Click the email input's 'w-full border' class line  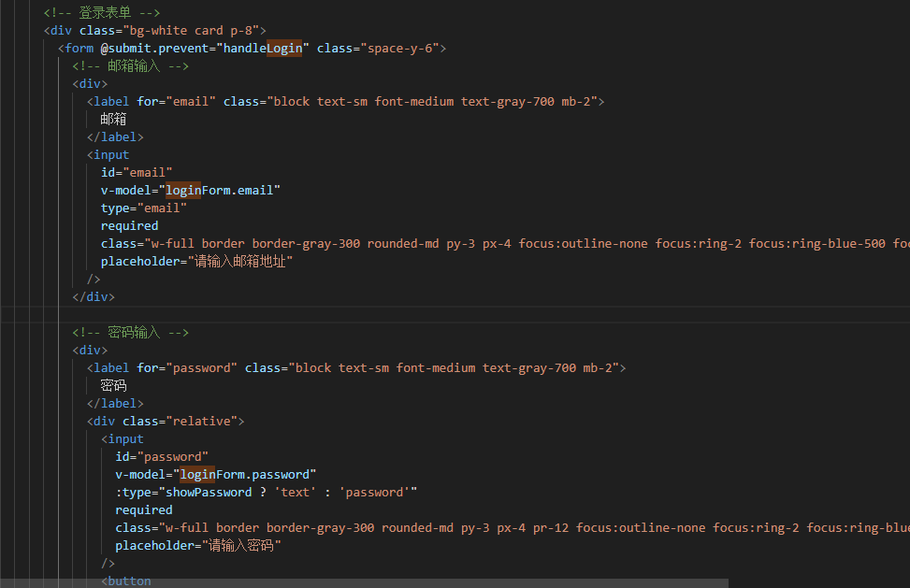pyautogui.click(x=505, y=244)
